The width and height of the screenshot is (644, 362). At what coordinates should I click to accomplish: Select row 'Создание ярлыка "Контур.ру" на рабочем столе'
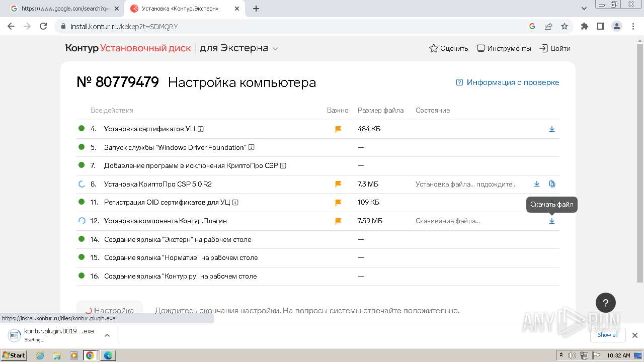pyautogui.click(x=318, y=276)
